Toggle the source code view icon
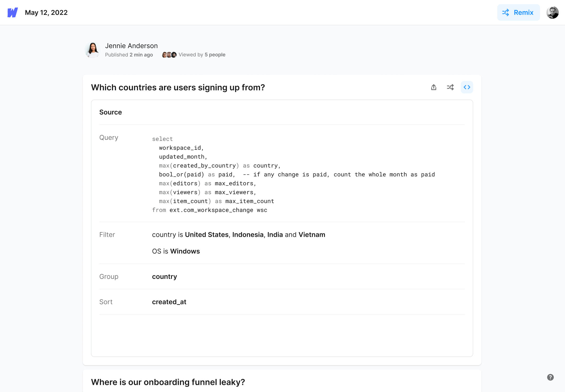565x392 pixels. pyautogui.click(x=467, y=87)
